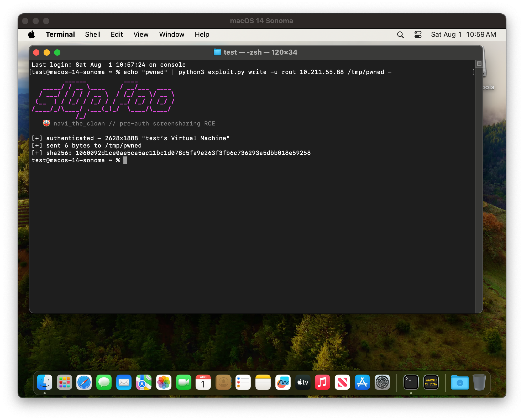Open Photos from the Dock
Screen dimensions: 524x420
pyautogui.click(x=164, y=382)
